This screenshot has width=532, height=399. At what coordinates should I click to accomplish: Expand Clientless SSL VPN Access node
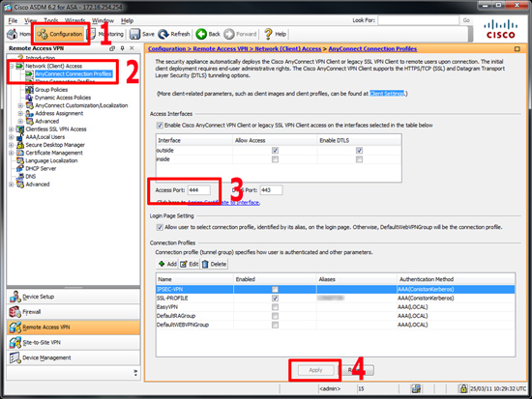[12, 129]
